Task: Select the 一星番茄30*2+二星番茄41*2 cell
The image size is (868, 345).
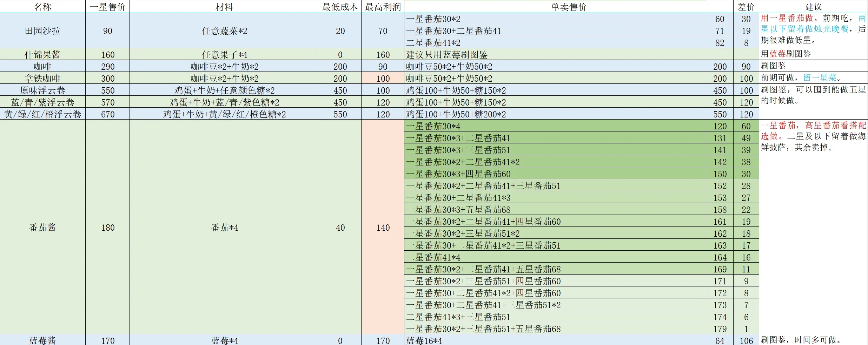Action: [x=555, y=162]
